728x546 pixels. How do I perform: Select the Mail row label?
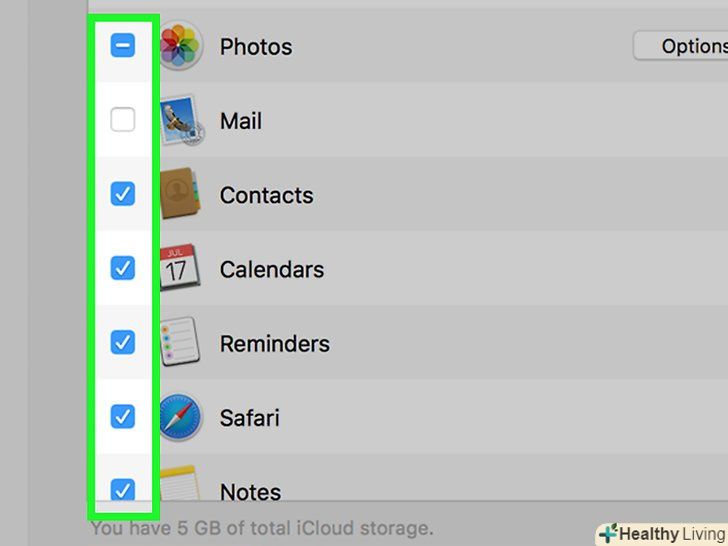[241, 121]
